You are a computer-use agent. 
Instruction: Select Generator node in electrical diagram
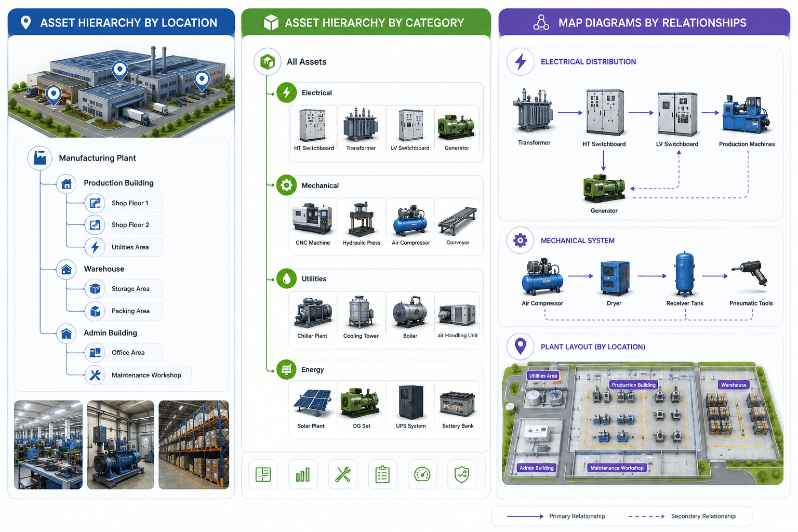[x=604, y=194]
